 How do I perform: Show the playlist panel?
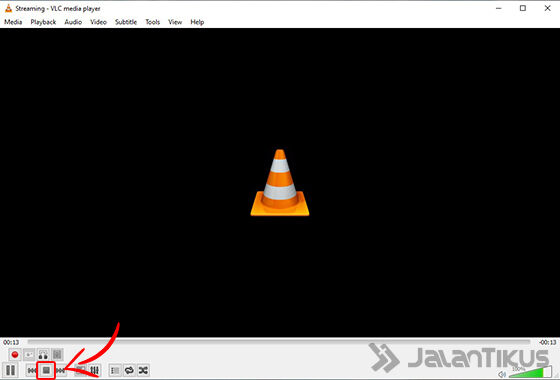coord(115,371)
